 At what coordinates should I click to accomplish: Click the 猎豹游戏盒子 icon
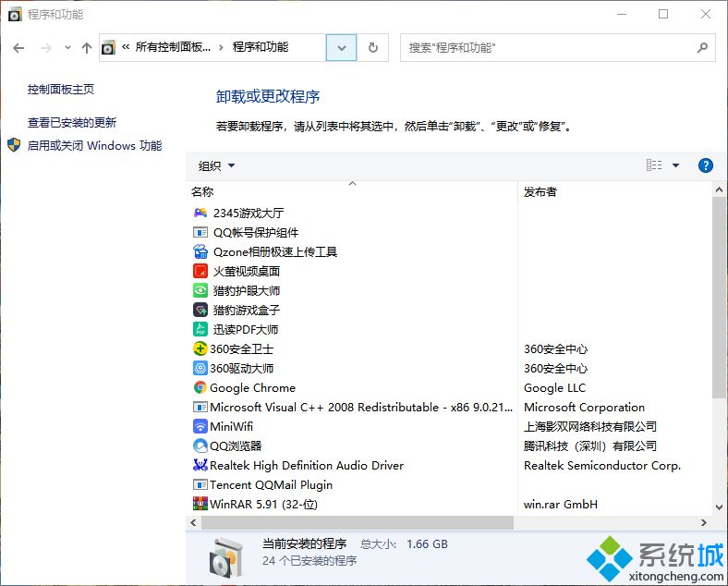(200, 310)
